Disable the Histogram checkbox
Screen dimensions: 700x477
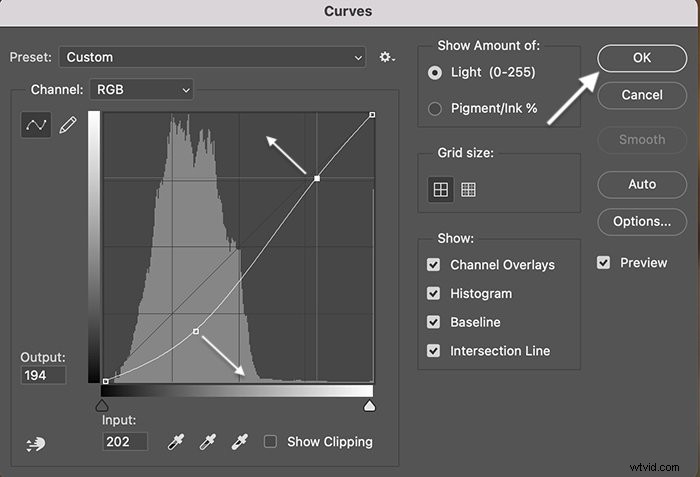[x=433, y=293]
